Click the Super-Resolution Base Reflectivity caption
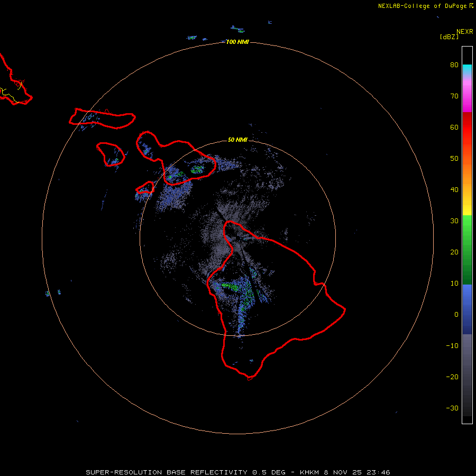The image size is (476, 476). tap(237, 472)
